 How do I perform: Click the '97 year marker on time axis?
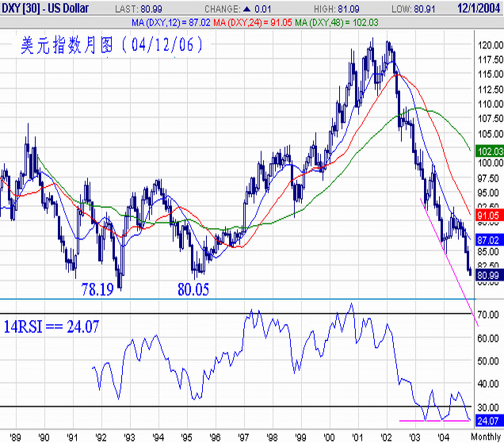(243, 436)
